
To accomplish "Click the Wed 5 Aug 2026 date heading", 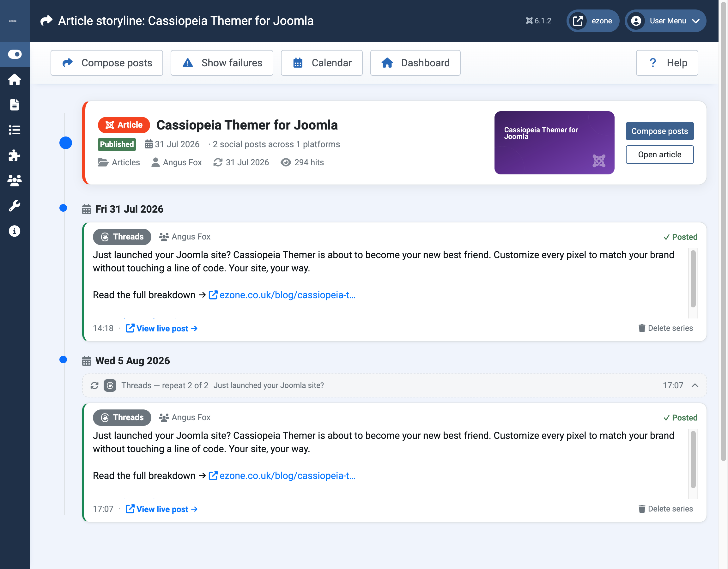I will (133, 361).
